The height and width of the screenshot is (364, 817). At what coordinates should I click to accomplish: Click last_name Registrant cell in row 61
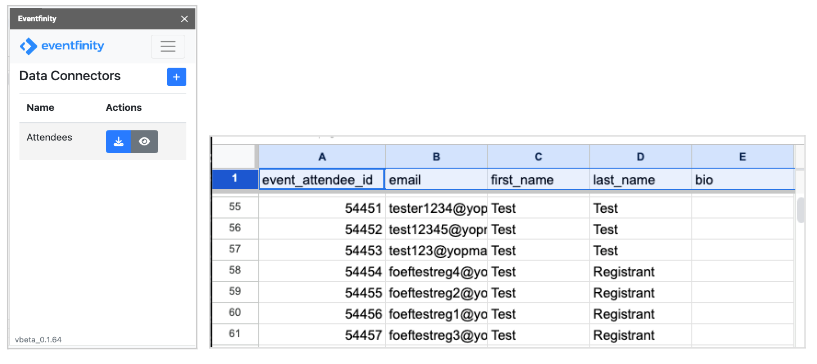pyautogui.click(x=640, y=335)
